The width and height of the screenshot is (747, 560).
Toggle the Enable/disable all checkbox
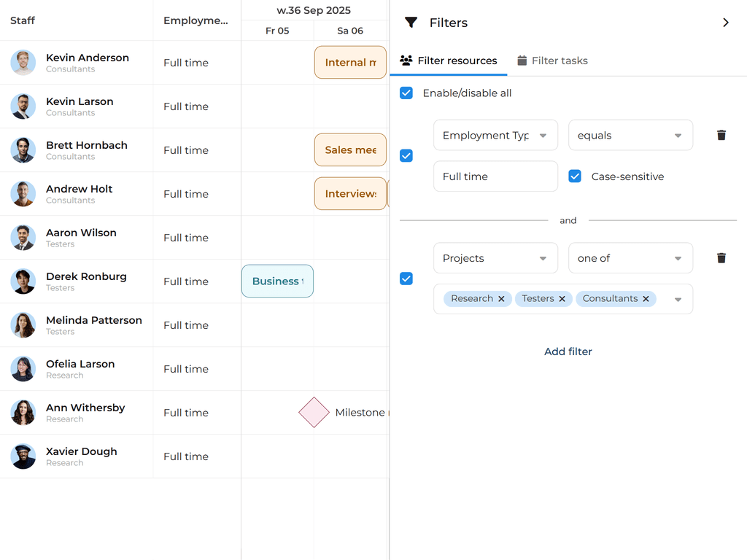[406, 93]
